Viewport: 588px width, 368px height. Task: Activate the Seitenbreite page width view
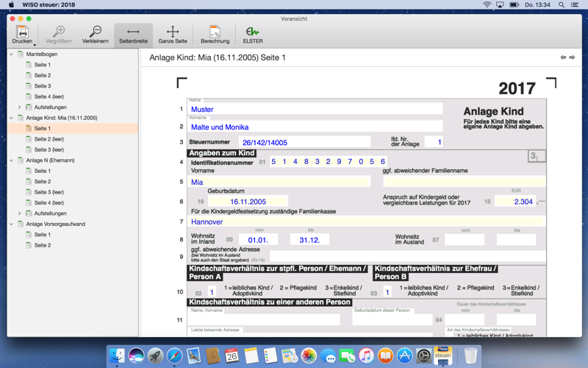133,34
